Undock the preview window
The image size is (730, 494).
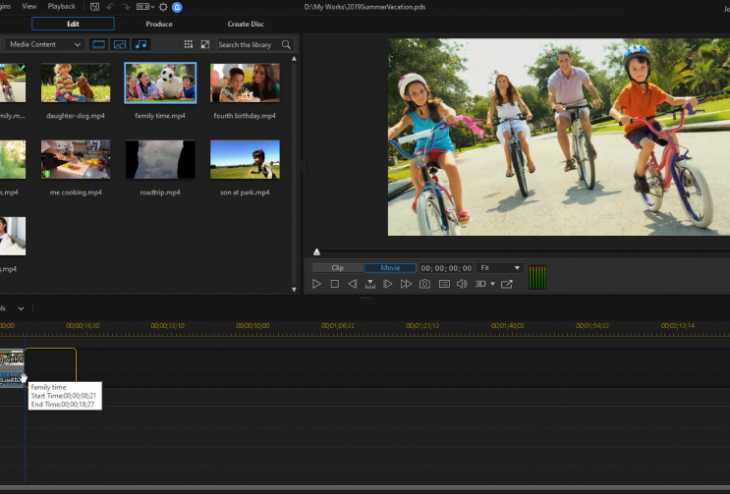pyautogui.click(x=507, y=284)
